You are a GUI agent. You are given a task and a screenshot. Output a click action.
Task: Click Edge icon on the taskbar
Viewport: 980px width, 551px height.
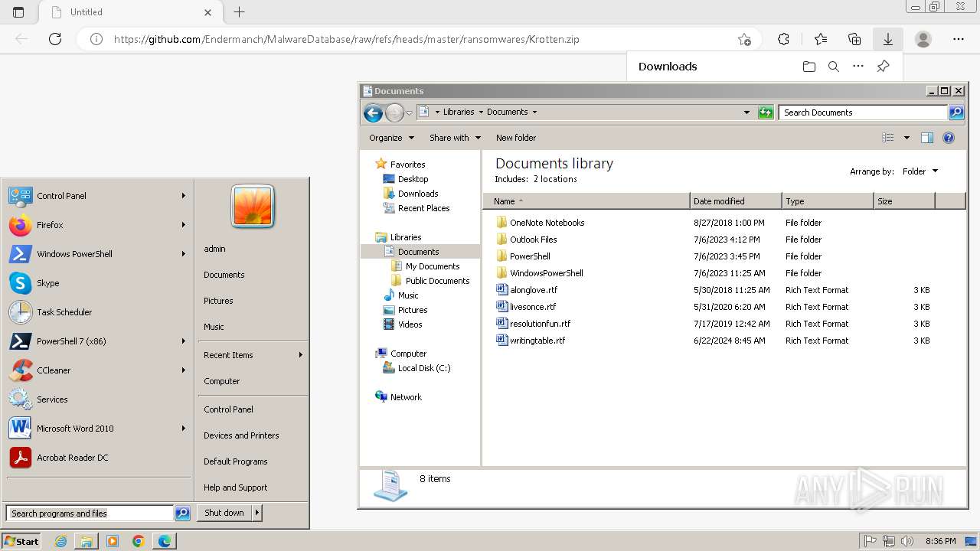(165, 541)
